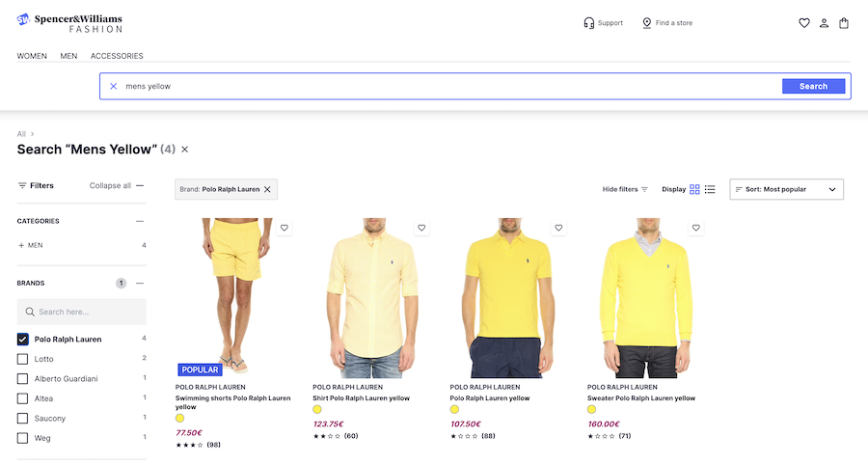Favorite the Swimming shorts product
This screenshot has width=868, height=465.
284,228
